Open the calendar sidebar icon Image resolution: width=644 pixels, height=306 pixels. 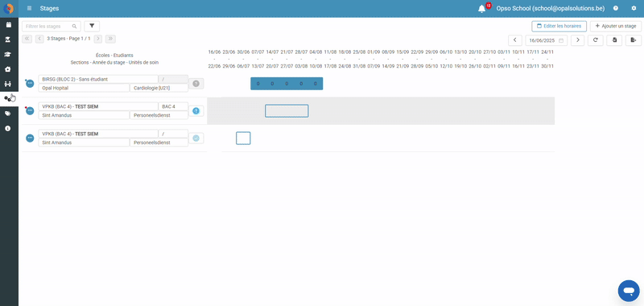point(8,25)
